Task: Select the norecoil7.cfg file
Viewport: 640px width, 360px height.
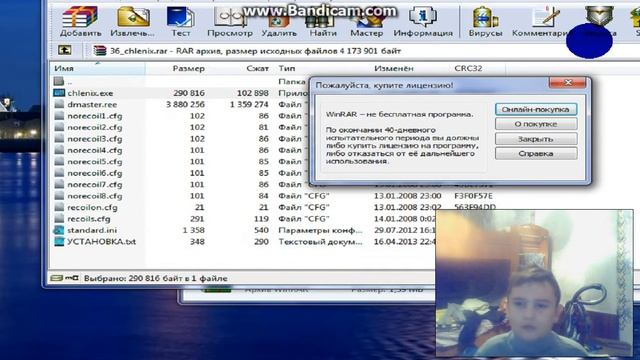Action: point(94,184)
